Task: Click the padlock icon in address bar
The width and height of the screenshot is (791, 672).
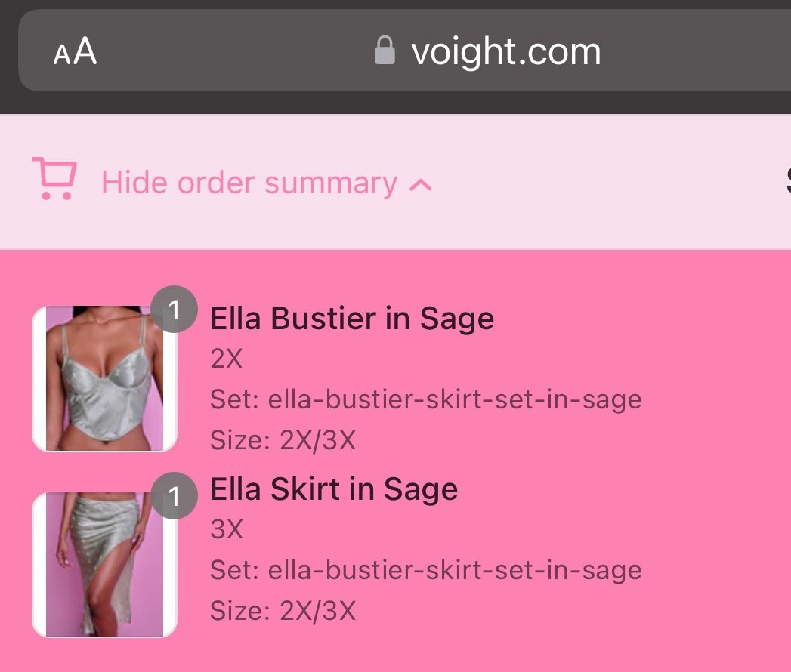Action: [385, 51]
